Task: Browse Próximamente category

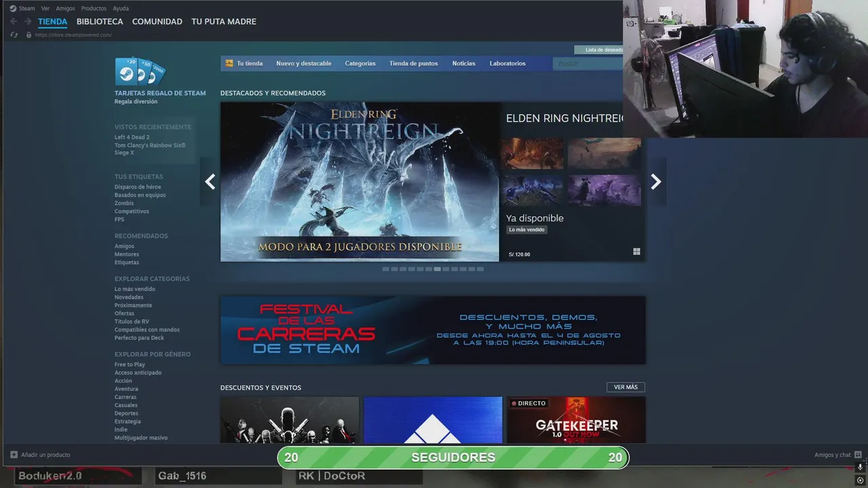Action: point(133,305)
